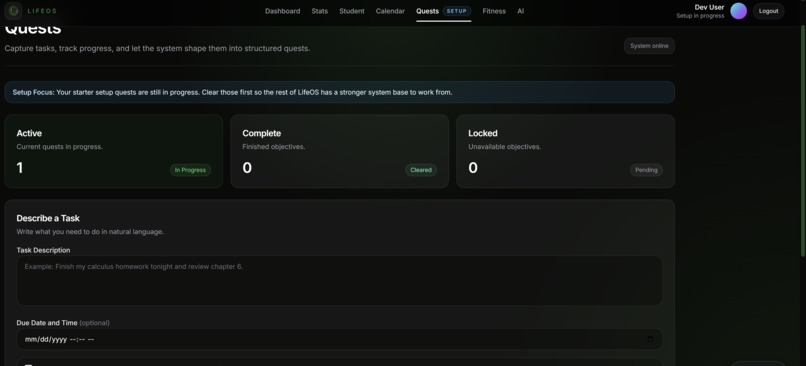The image size is (806, 366).
Task: Open the calendar picker icon in due date field
Action: [x=650, y=339]
